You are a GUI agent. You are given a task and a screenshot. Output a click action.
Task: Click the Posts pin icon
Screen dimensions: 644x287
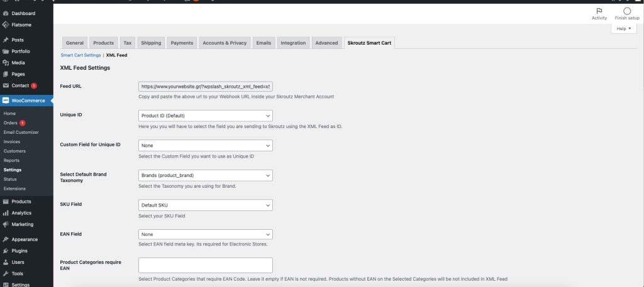pyautogui.click(x=5, y=40)
